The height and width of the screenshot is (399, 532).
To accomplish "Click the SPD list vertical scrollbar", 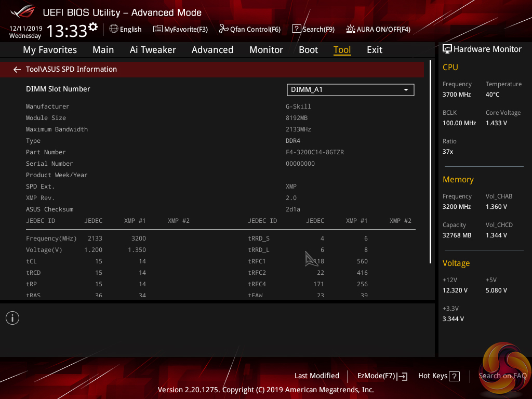I will click(430, 162).
